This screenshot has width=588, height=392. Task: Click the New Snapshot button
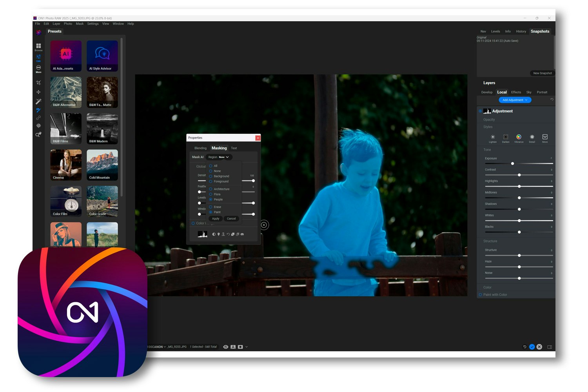(543, 73)
